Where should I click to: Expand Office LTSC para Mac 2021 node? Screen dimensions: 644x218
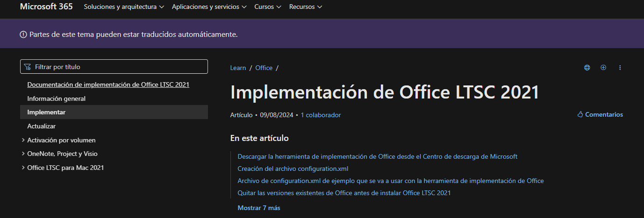pyautogui.click(x=23, y=168)
